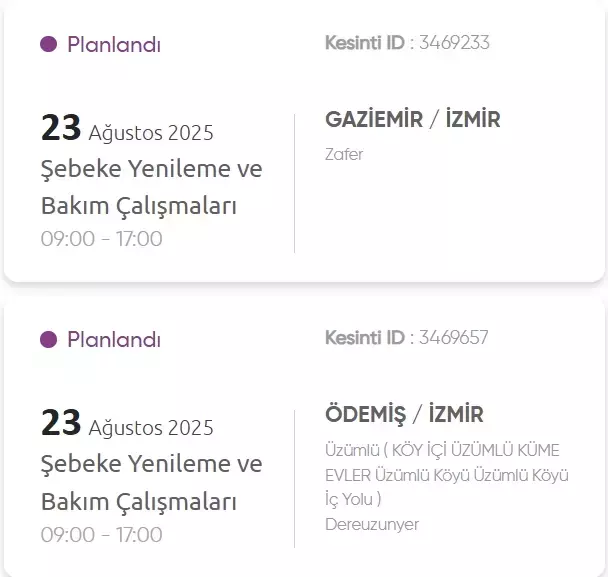
Task: Select the Planlandı label above Kesinti ID 3469233
Action: (x=114, y=44)
